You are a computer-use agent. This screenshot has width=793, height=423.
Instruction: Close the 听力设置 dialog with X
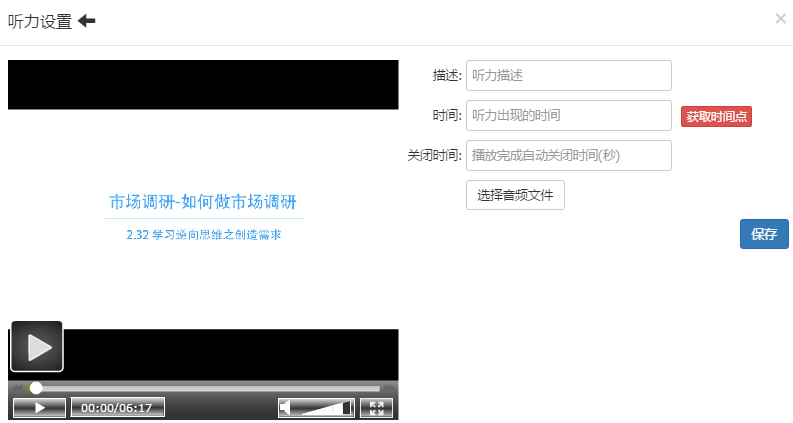(780, 18)
